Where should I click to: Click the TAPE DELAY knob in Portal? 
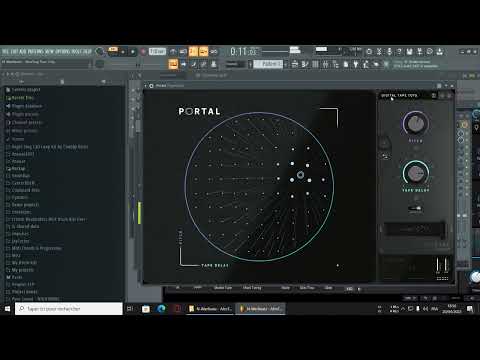tap(415, 173)
